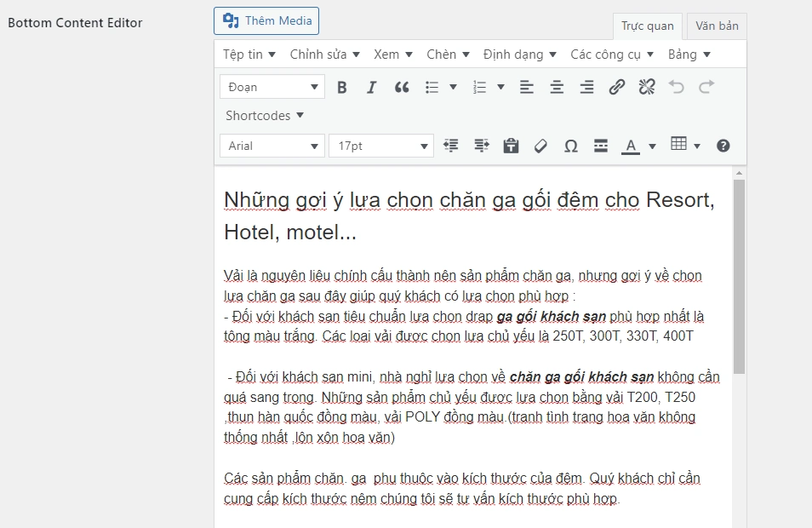
Task: Open the Các công cụ menu
Action: (x=612, y=55)
